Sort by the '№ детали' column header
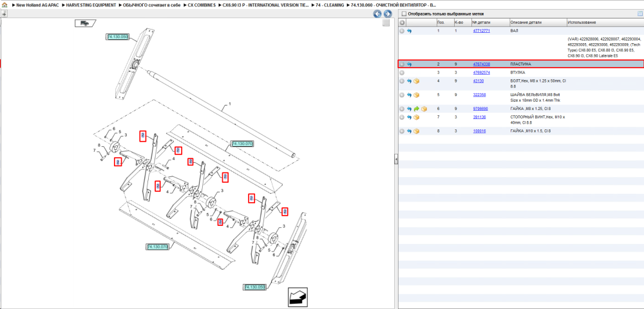 pyautogui.click(x=489, y=23)
